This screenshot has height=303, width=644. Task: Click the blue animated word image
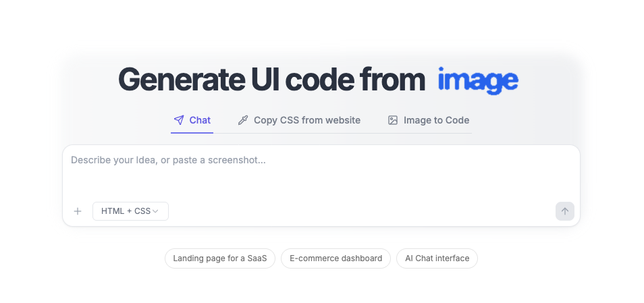tap(478, 80)
